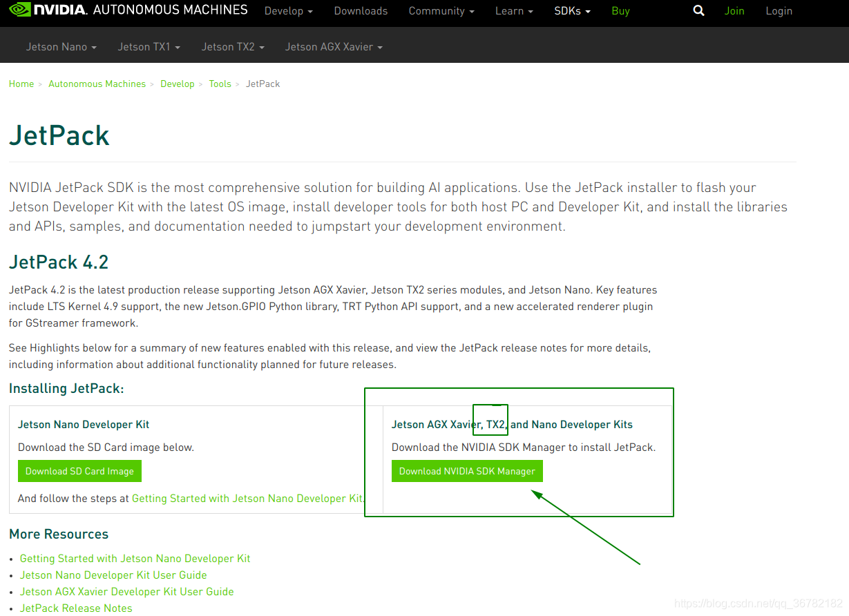Image resolution: width=849 pixels, height=616 pixels.
Task: Open Getting Started guide in More Resources list
Action: [135, 559]
